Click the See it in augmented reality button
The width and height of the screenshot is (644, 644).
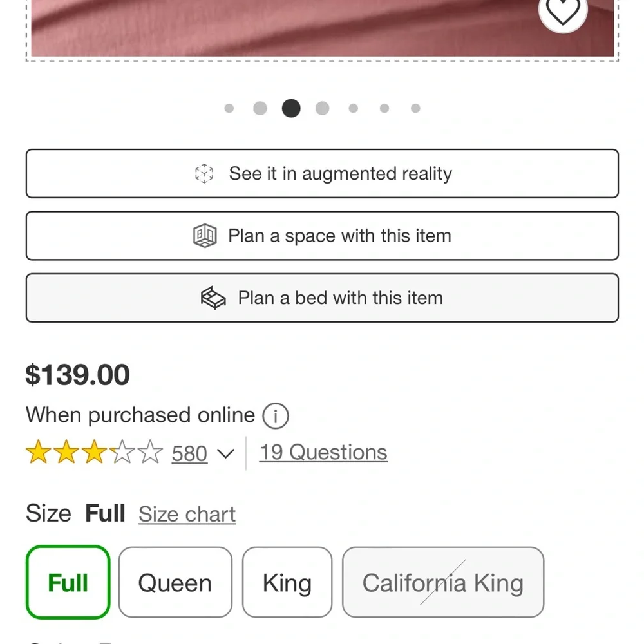322,173
